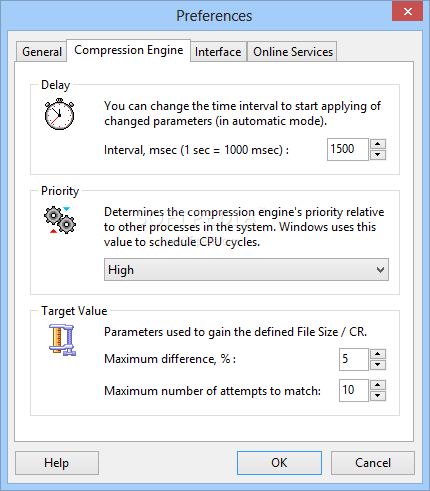
Task: Increase the Interval msec value
Action: click(378, 144)
